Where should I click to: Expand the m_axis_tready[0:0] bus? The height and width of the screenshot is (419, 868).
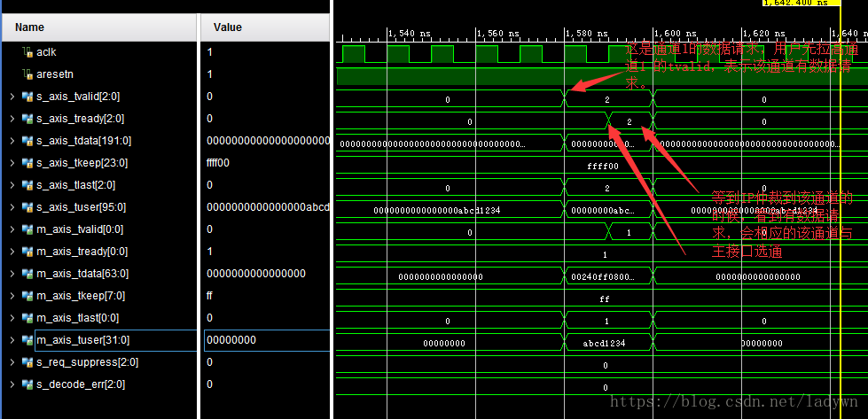(x=12, y=252)
